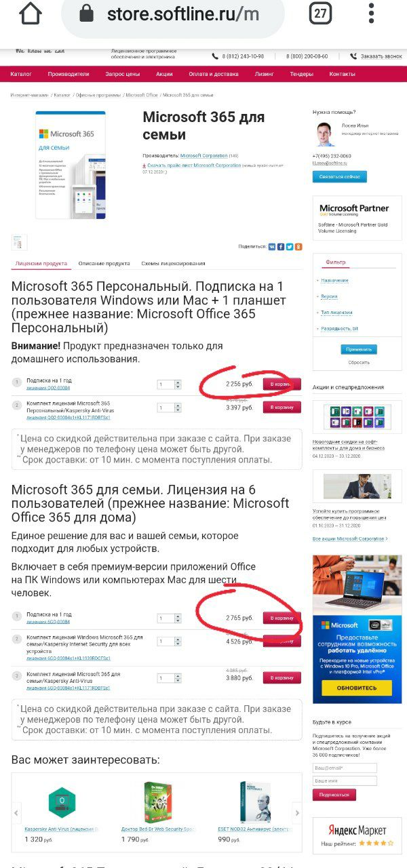Image resolution: width=407 pixels, height=868 pixels.
Task: Click the Связаться сейчас button
Action: pyautogui.click(x=340, y=177)
